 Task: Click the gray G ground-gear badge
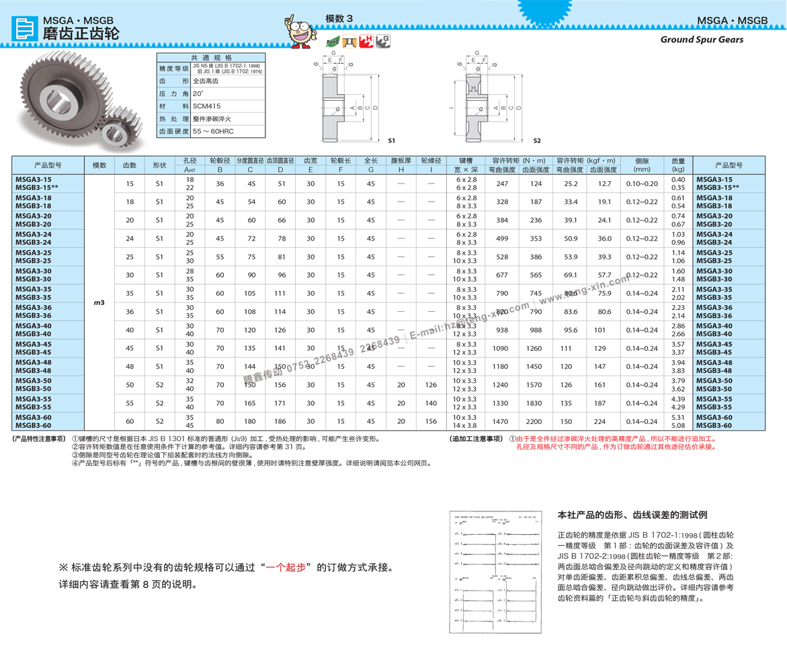[x=383, y=41]
